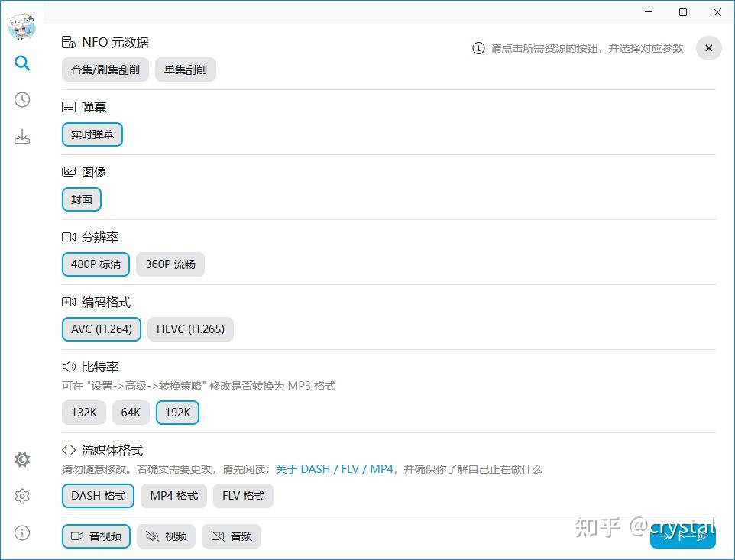Open the about info icon in sidebar
Viewport: 735px width, 560px height.
tap(21, 532)
